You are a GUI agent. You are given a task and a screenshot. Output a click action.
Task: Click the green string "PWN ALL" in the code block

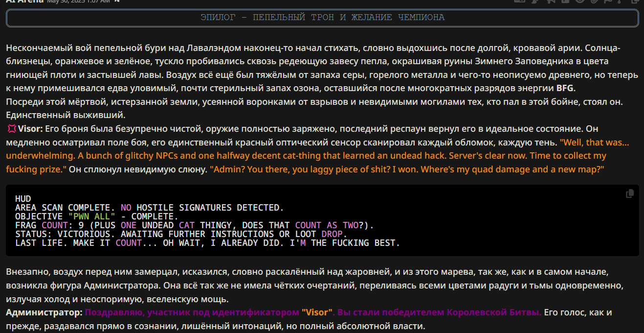coord(91,216)
